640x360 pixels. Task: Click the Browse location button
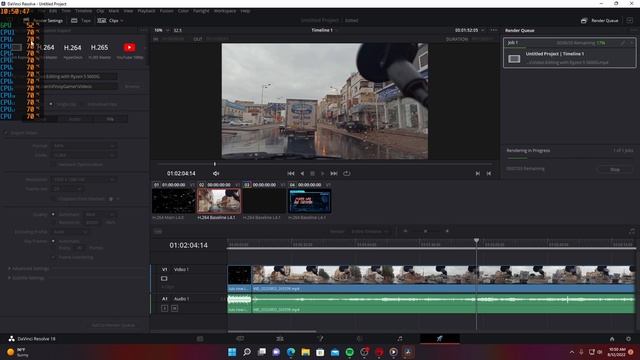click(x=132, y=87)
